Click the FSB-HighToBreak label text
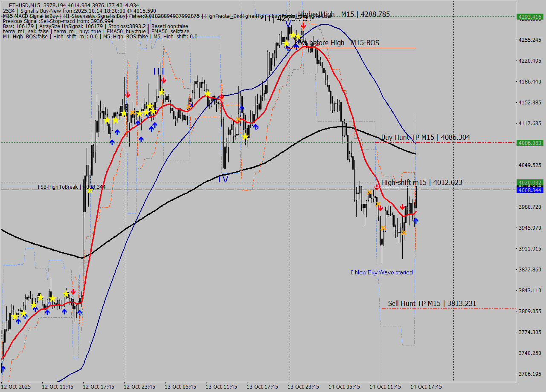 pyautogui.click(x=59, y=187)
